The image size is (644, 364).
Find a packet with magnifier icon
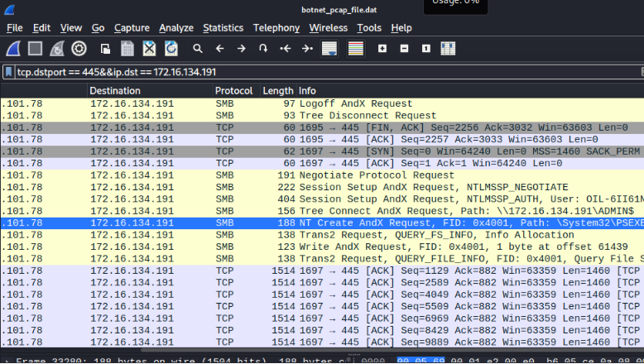click(x=198, y=49)
